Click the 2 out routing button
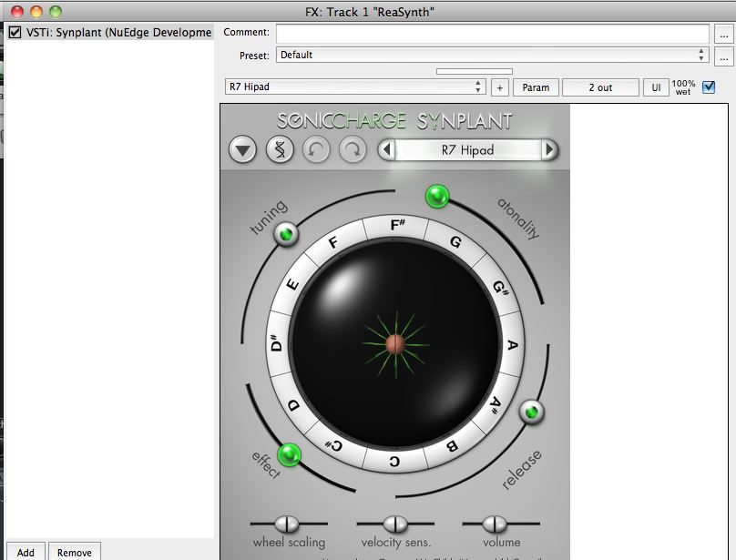This screenshot has width=736, height=560. tap(600, 87)
